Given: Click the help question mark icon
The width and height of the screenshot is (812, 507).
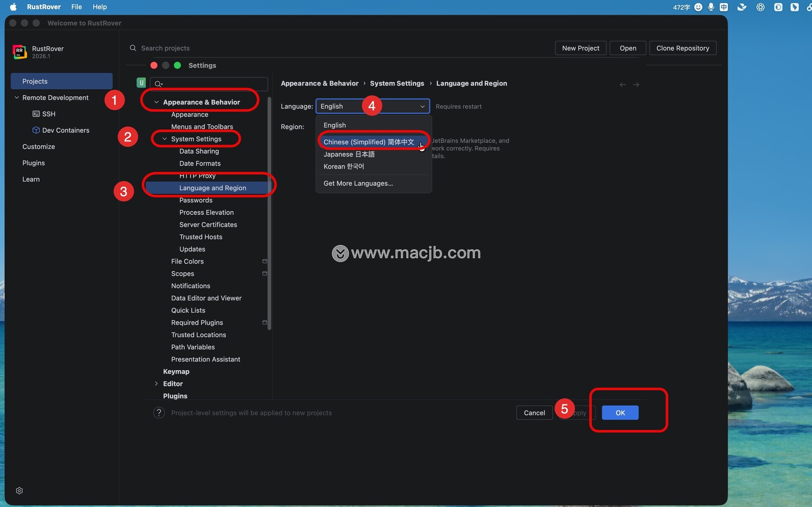Looking at the screenshot, I should (x=159, y=413).
